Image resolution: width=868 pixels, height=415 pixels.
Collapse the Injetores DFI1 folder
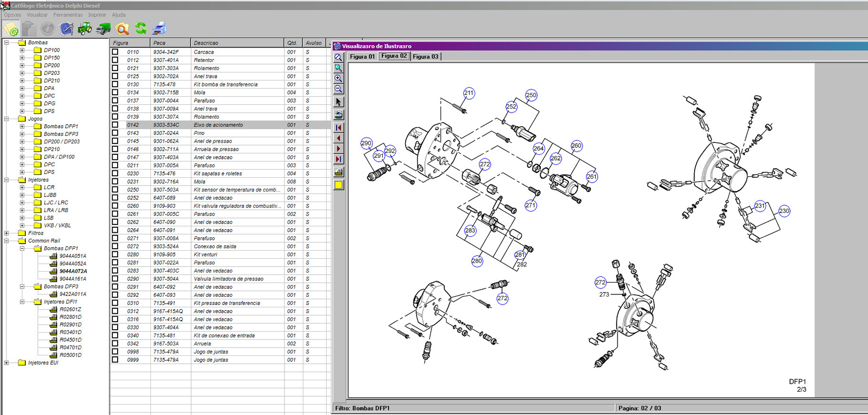[22, 302]
